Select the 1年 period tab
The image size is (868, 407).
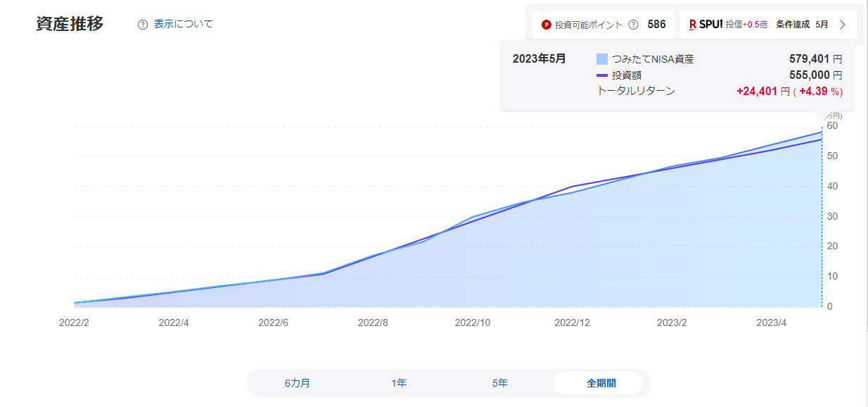coord(399,383)
